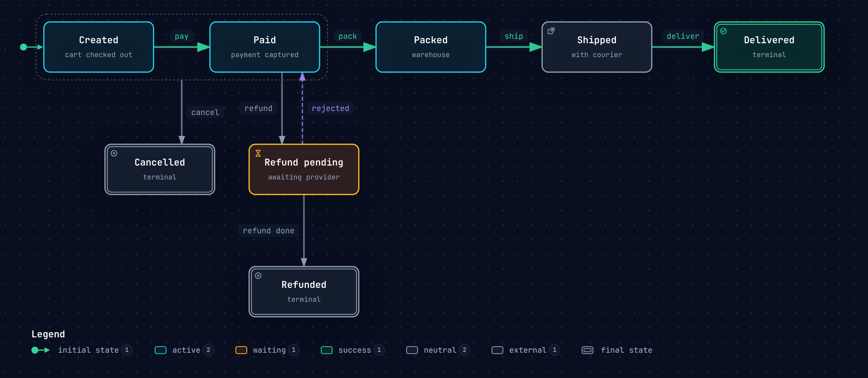Image resolution: width=868 pixels, height=378 pixels.
Task: Click the count badge next to waiting
Action: pyautogui.click(x=293, y=350)
